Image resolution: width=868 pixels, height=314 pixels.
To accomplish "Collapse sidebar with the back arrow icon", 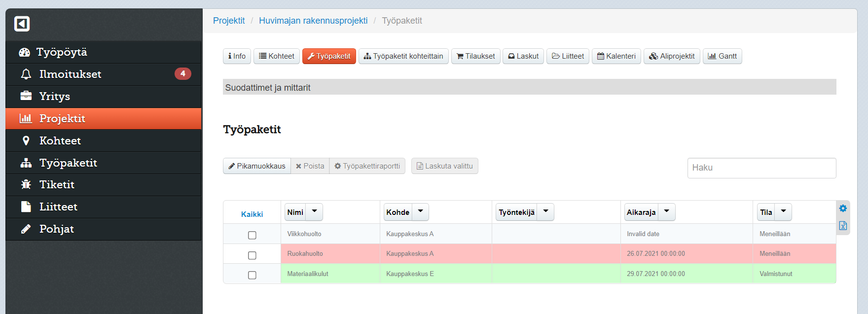I will tap(22, 24).
